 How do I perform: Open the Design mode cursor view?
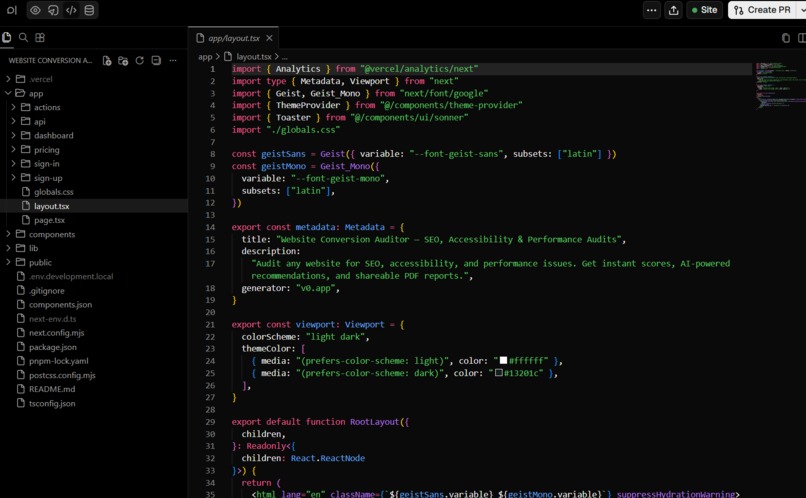(53, 10)
